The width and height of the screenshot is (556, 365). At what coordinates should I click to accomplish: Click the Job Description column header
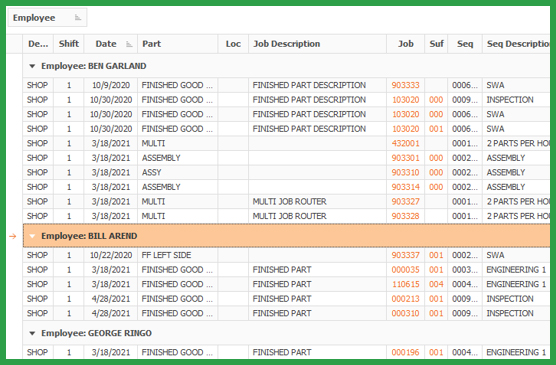317,44
